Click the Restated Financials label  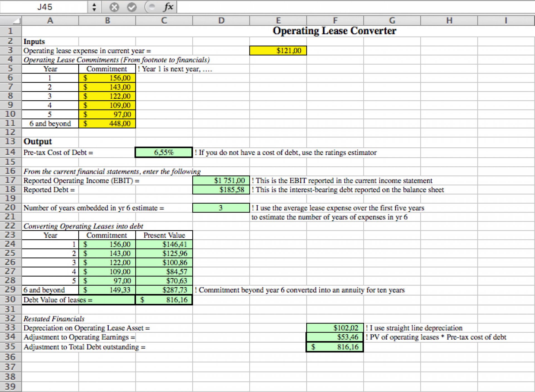click(x=54, y=319)
